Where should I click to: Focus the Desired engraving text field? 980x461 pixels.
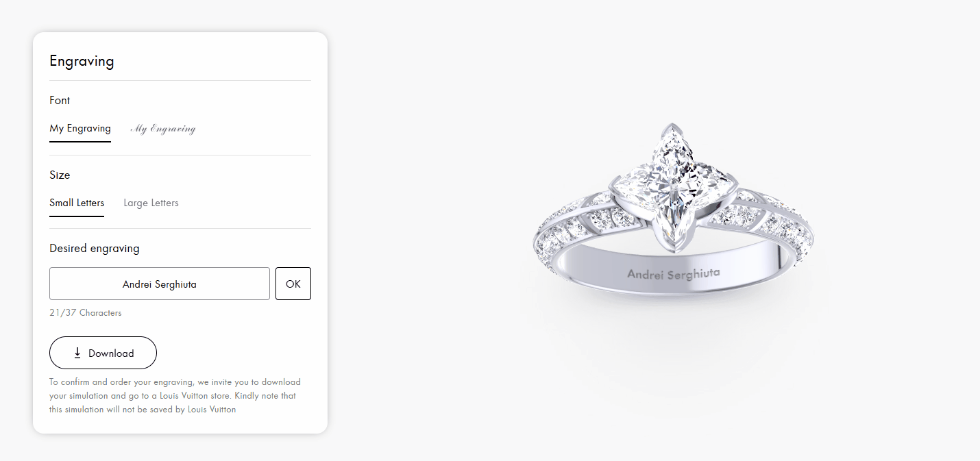coord(160,284)
